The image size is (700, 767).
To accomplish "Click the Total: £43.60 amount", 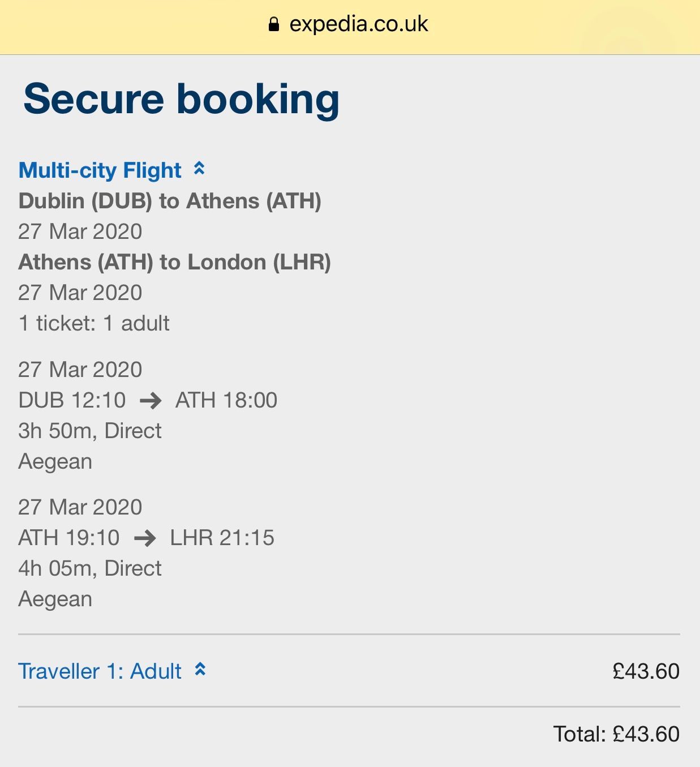I will (616, 734).
